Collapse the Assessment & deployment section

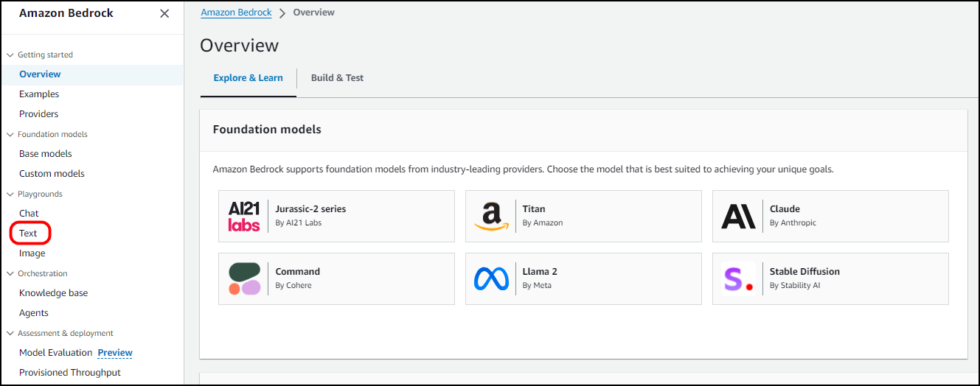pyautogui.click(x=10, y=334)
